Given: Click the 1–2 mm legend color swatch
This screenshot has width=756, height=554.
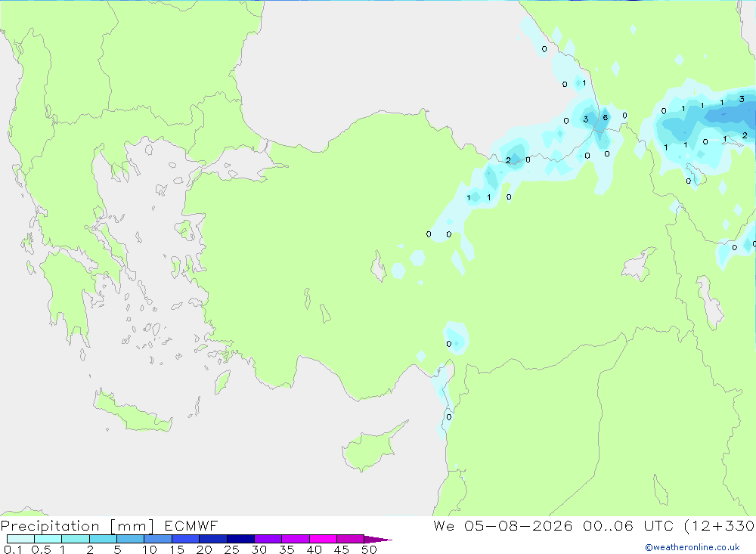Looking at the screenshot, I should (76, 539).
